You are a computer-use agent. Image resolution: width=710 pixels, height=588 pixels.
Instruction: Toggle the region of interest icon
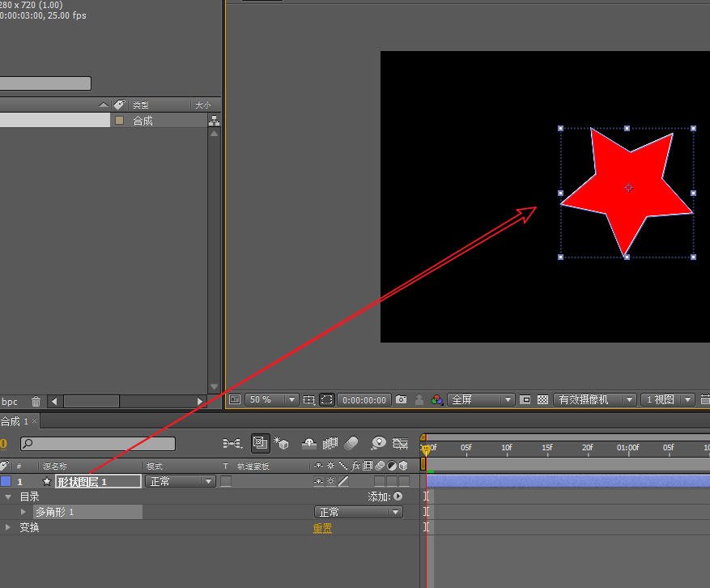(x=525, y=399)
